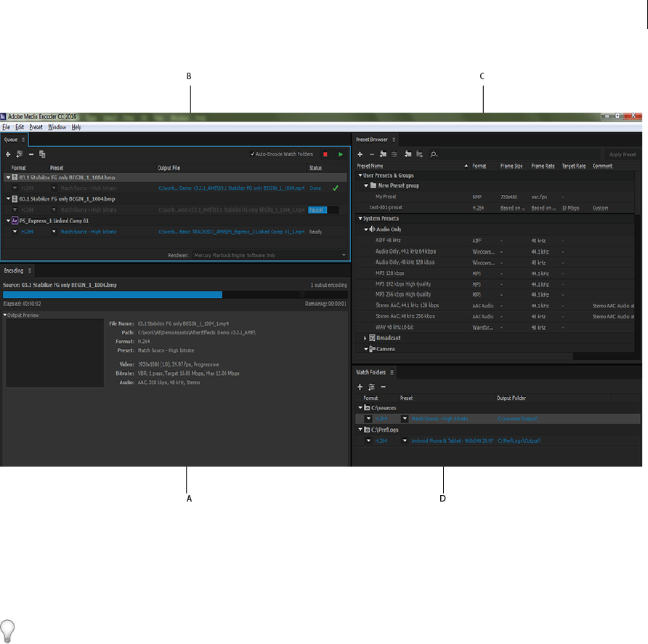This screenshot has height=644, width=648.
Task: Click the Broadcast category icon
Action: [x=372, y=338]
